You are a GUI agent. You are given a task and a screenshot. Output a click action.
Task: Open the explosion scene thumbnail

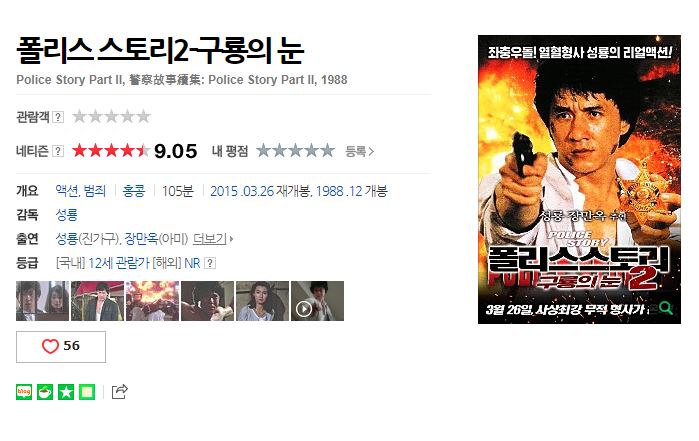(152, 301)
